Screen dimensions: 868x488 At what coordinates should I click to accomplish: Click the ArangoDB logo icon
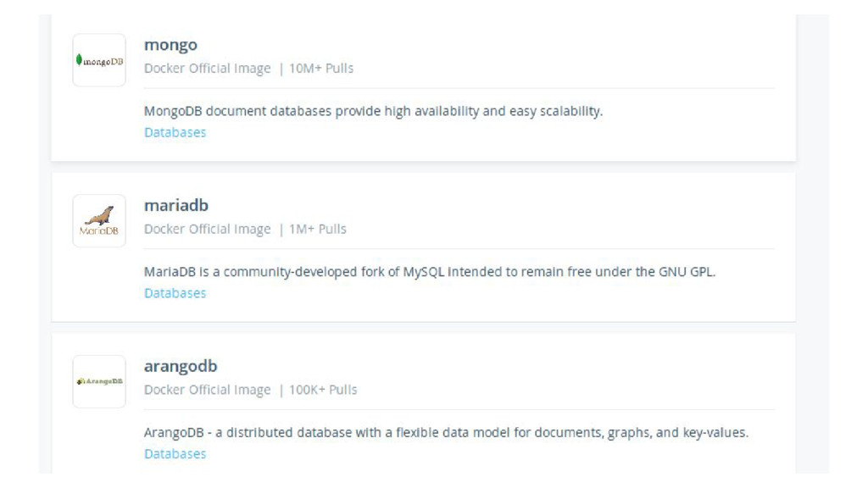click(99, 382)
